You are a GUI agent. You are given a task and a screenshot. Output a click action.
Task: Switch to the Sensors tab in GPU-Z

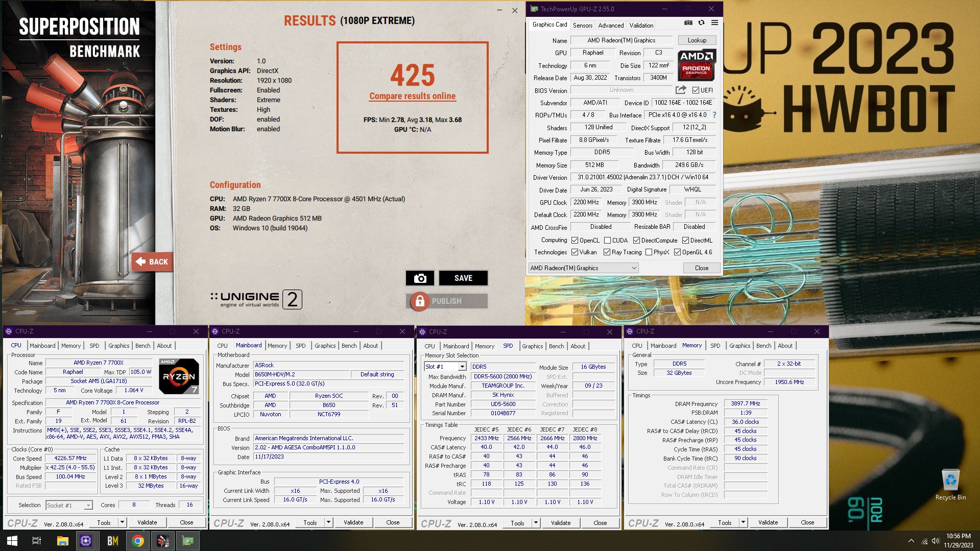[583, 25]
